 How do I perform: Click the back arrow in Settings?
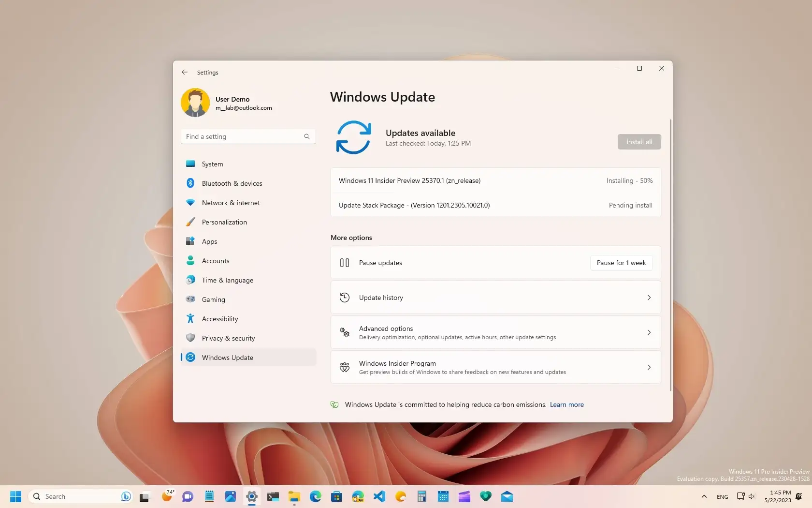(184, 72)
